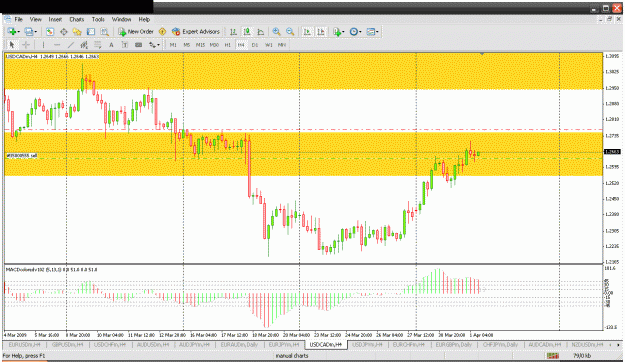Switch to the AUDUSD H4 chart tab
Viewport: 625px width, 362px height.
coord(153,344)
